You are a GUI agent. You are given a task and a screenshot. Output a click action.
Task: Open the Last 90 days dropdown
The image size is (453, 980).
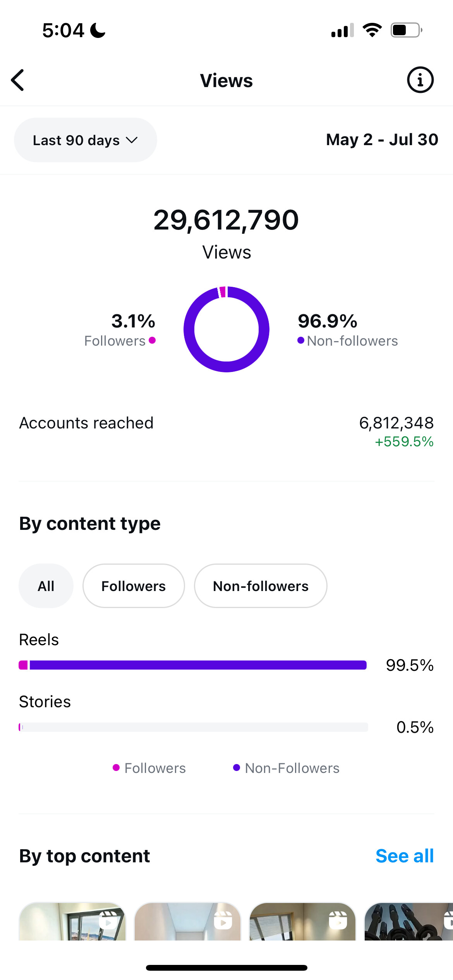pos(86,140)
